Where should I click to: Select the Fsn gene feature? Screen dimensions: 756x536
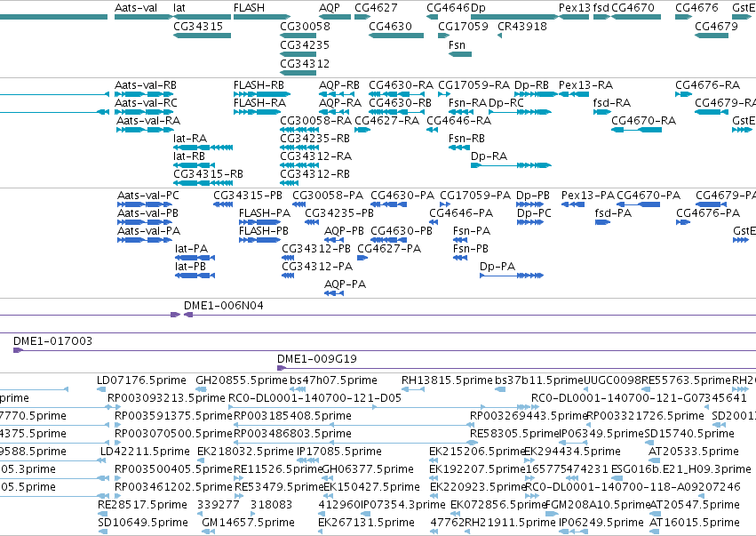coord(460,54)
